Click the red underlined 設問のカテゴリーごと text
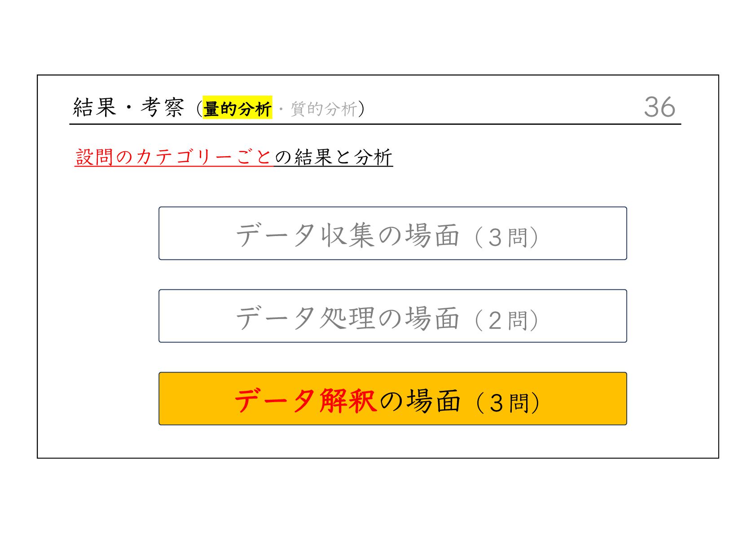The image size is (756, 534). click(x=173, y=157)
